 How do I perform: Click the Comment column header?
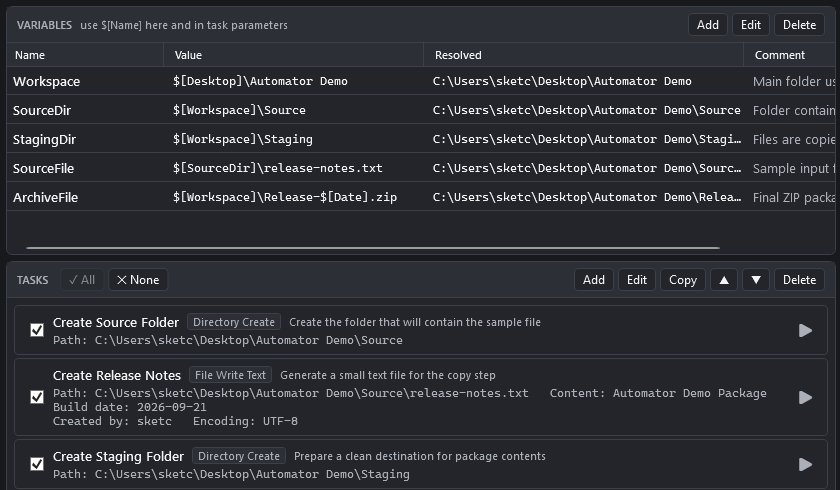coord(789,55)
